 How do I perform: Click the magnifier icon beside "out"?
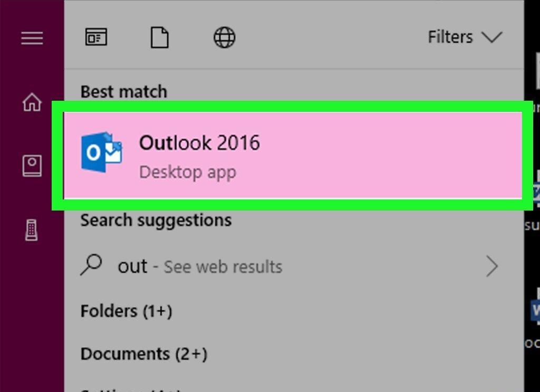(91, 265)
